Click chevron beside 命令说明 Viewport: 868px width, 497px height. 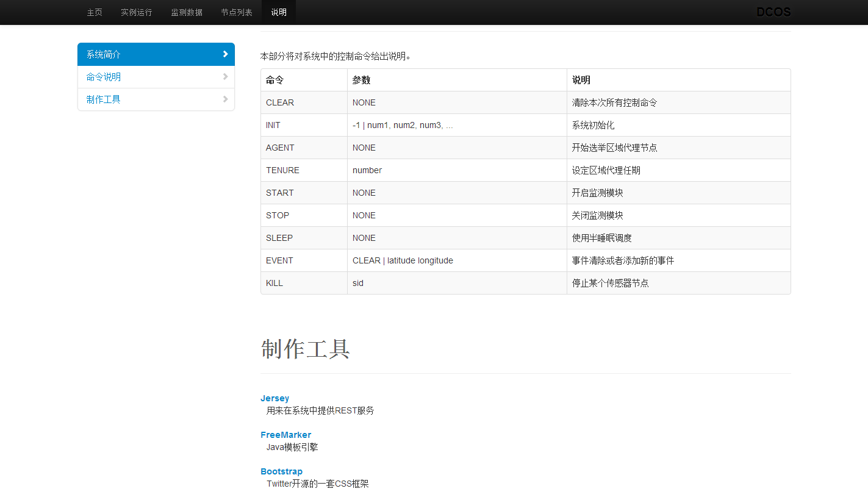225,77
